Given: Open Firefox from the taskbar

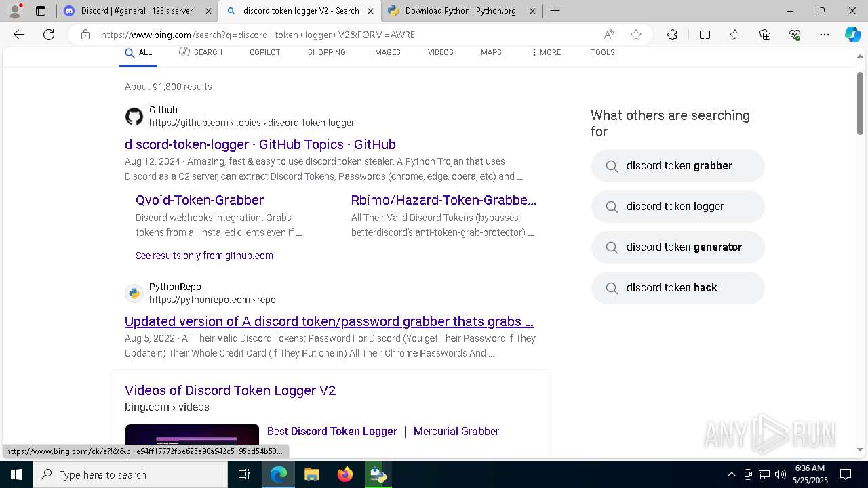Looking at the screenshot, I should coord(344,474).
